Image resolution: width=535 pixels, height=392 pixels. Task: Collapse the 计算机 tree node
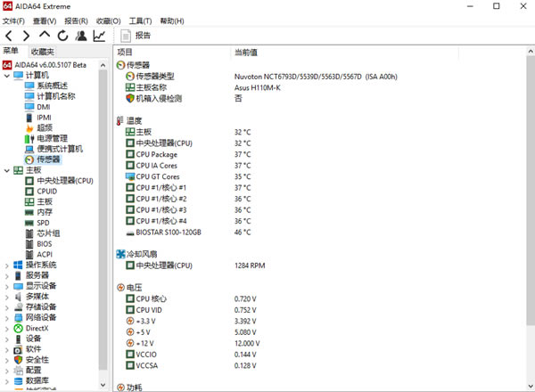pos(6,75)
